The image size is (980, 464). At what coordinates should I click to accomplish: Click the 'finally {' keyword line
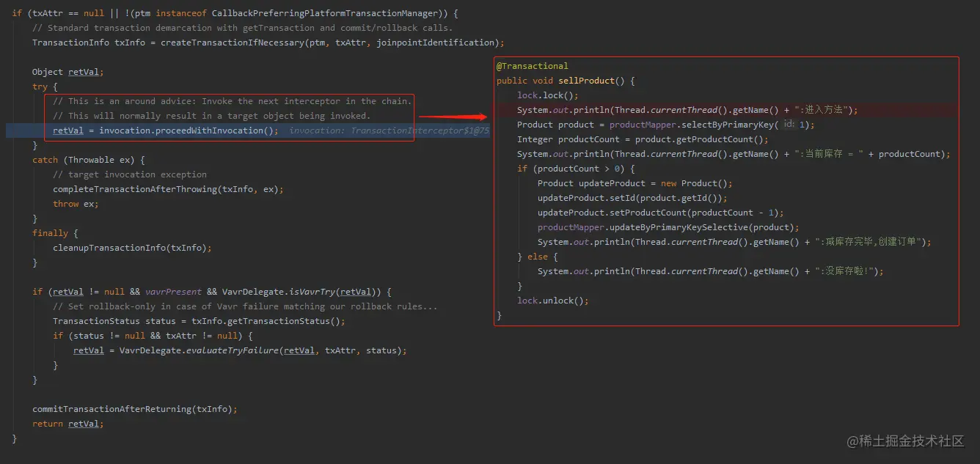pos(55,233)
